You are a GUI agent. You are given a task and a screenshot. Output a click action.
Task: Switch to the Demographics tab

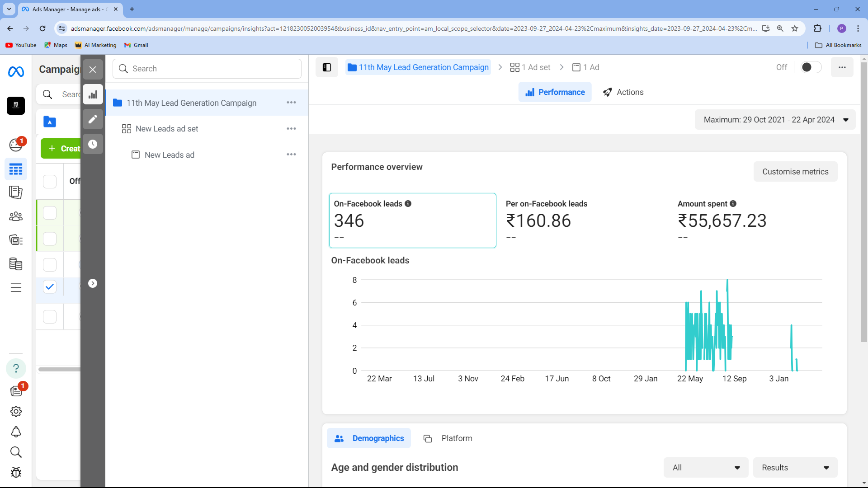tap(369, 438)
